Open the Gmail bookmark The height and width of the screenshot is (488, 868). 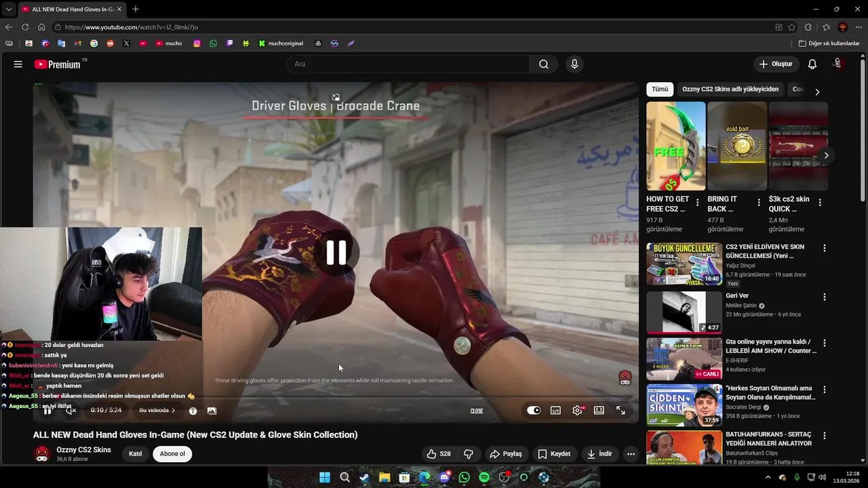click(77, 43)
